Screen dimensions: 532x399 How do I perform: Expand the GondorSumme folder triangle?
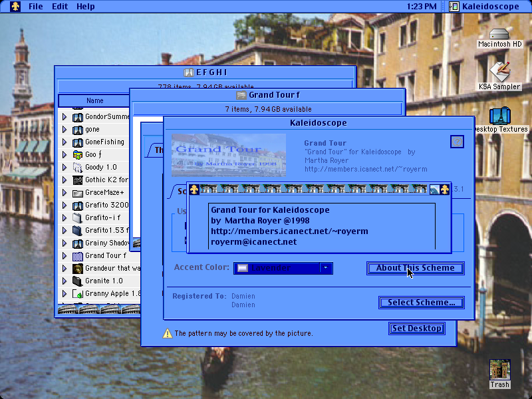click(x=65, y=117)
